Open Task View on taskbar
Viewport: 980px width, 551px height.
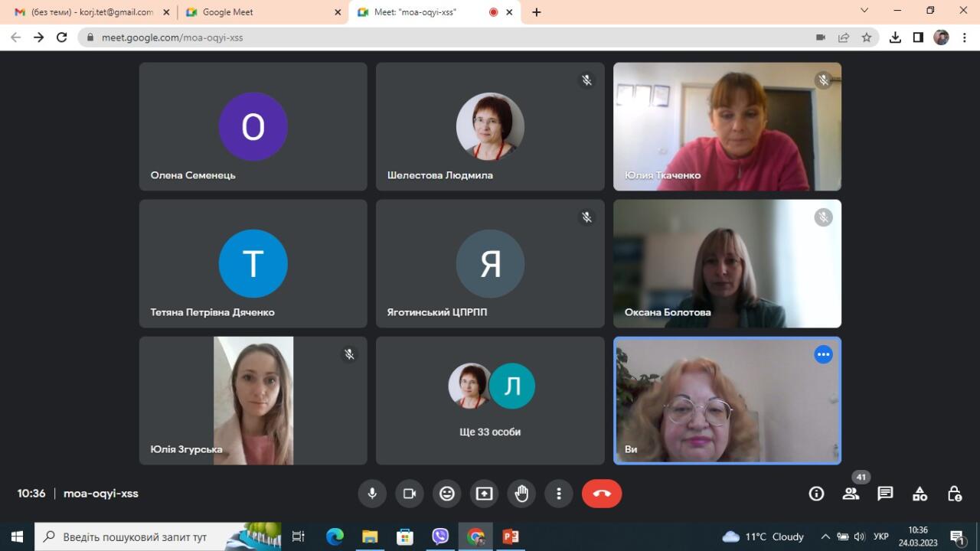[299, 536]
